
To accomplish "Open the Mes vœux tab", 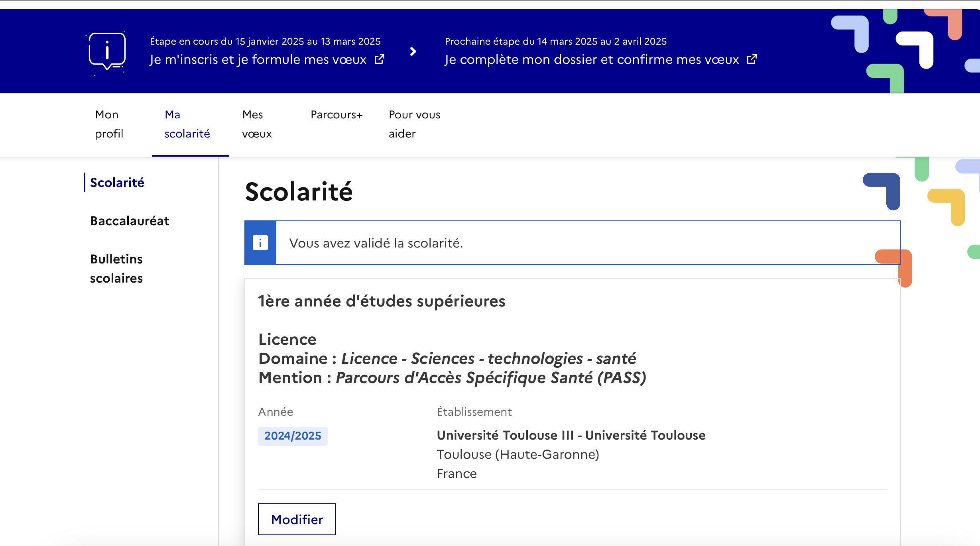I will [257, 124].
